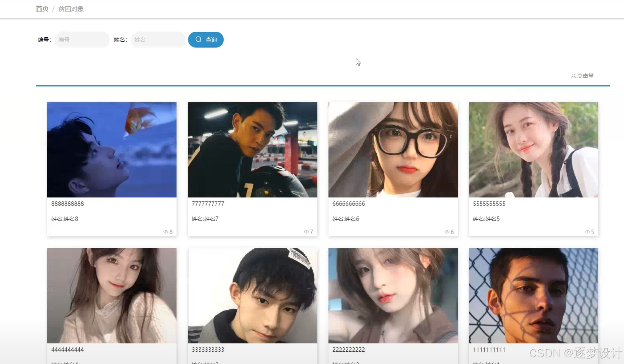Viewport: 624px width, 364px height.
Task: Click the number text 4444444444
Action: [67, 350]
